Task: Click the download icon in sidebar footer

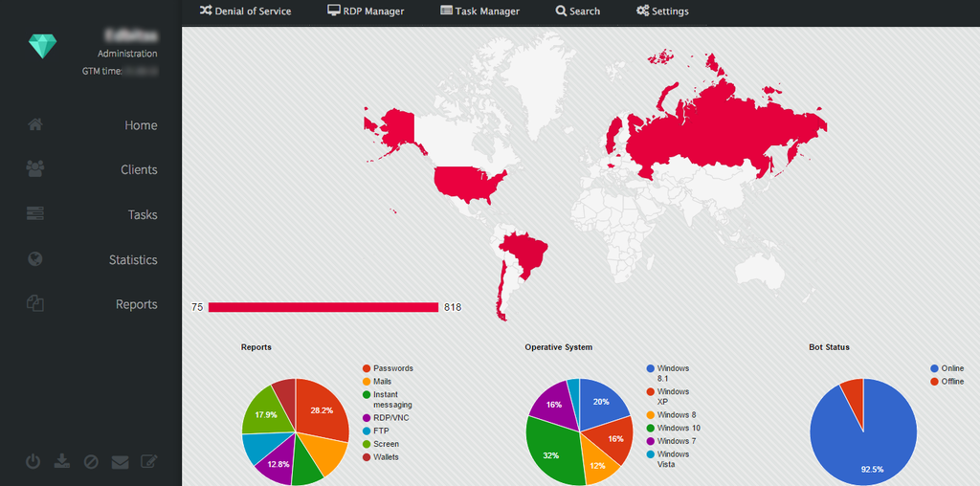Action: pos(61,462)
